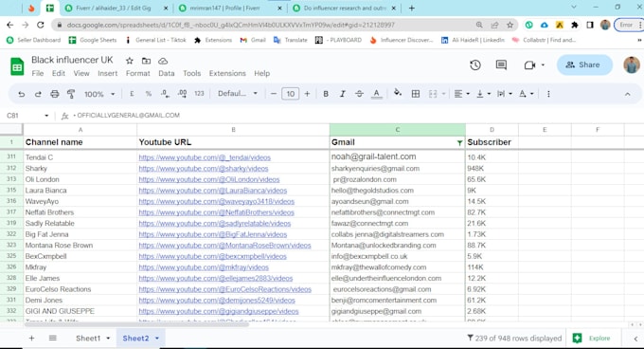Click the cloud document status icon
Viewport: 644px width, 349px height.
click(x=163, y=61)
